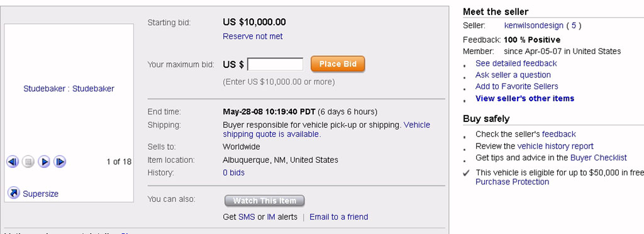The image size is (644, 234).
Task: Open the Supersize image link
Action: click(41, 194)
